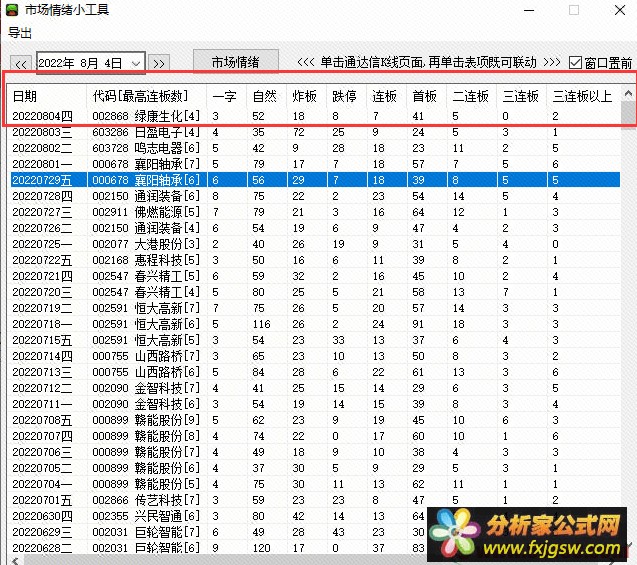Sort by the 日期 column header

click(x=46, y=96)
